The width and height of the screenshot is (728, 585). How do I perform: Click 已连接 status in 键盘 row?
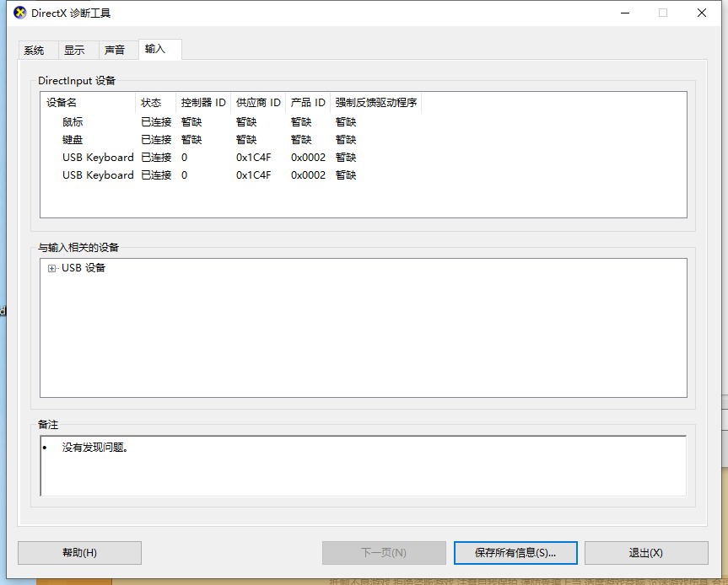156,140
